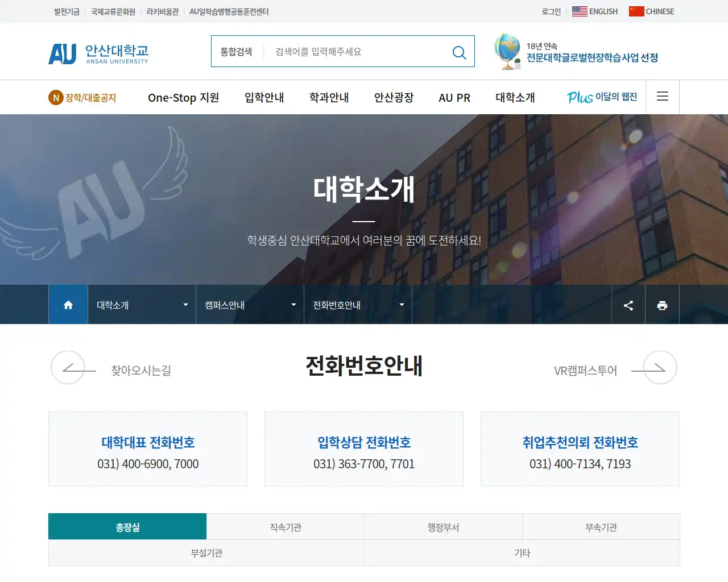
Task: Select the 행정부서 tab
Action: coord(443,526)
